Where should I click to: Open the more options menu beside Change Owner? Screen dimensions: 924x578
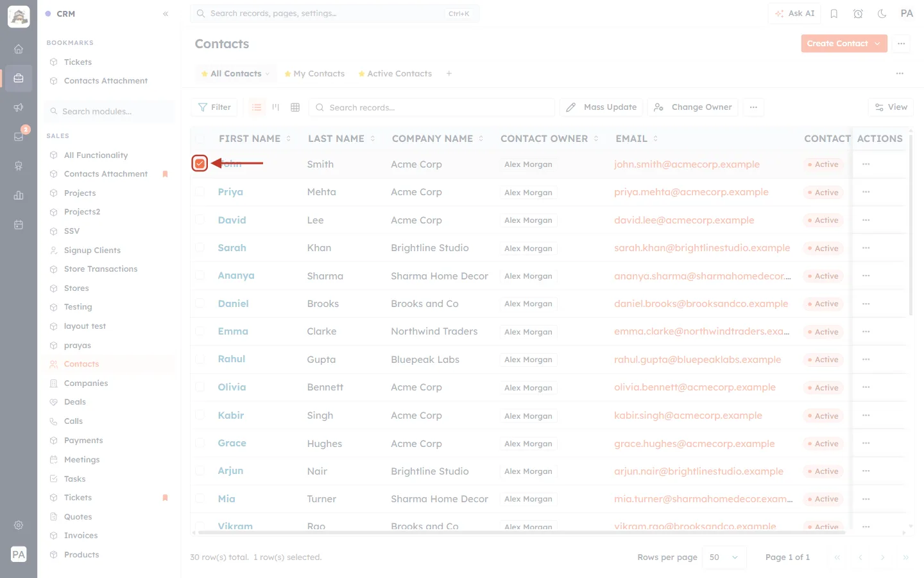[x=753, y=107]
